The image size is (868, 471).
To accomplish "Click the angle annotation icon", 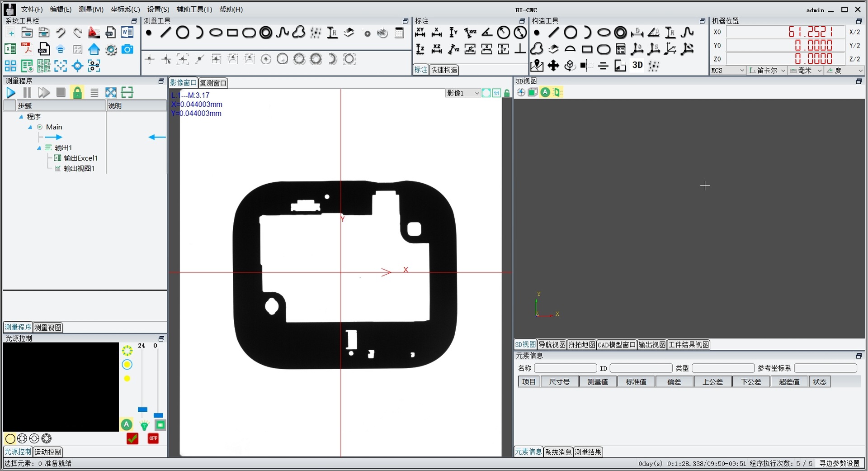I will 487,33.
